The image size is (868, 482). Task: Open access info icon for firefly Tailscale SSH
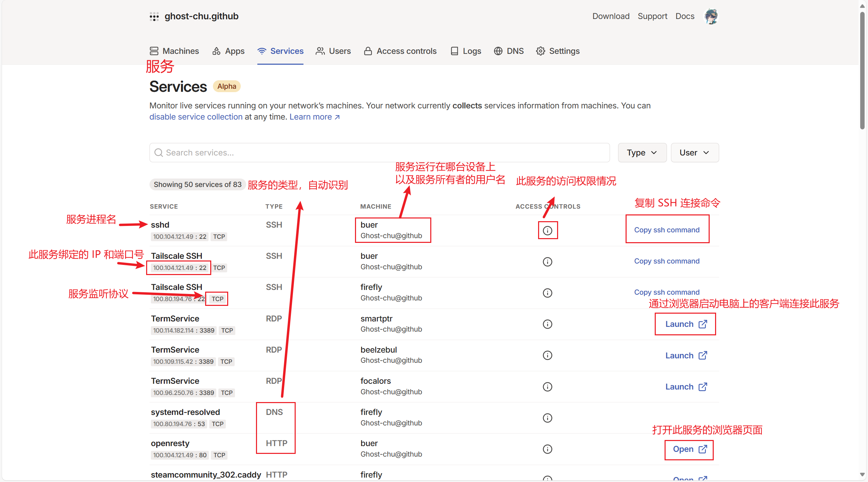[547, 293]
